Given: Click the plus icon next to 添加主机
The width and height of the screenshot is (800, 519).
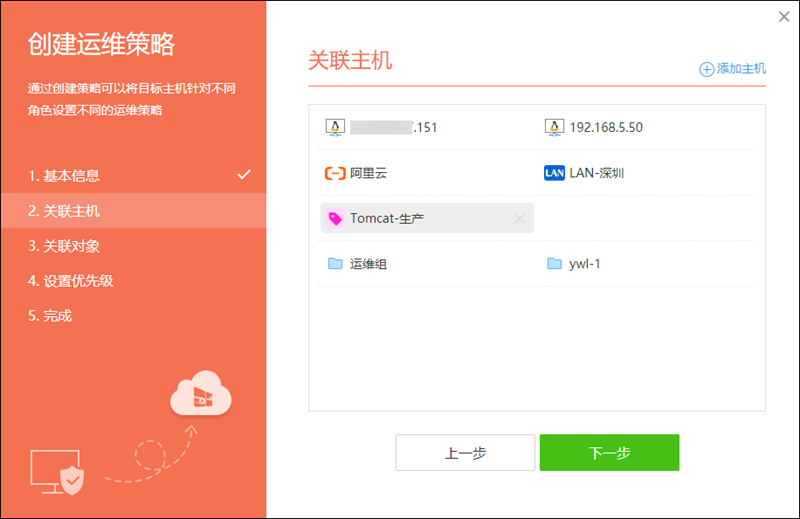Looking at the screenshot, I should (706, 69).
